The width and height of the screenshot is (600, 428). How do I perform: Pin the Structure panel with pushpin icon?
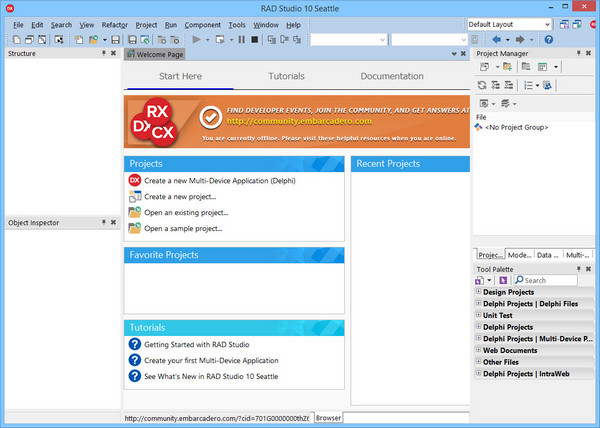coord(104,53)
